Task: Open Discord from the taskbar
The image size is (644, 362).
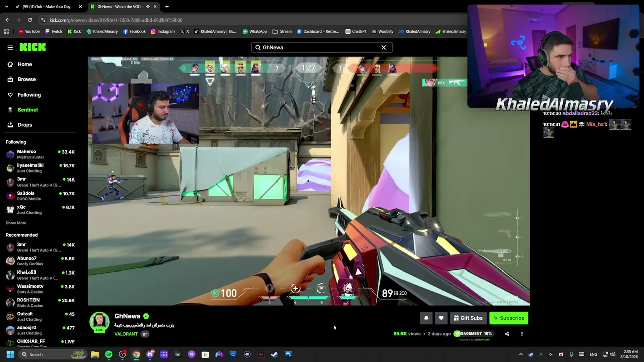Action: (x=150, y=354)
